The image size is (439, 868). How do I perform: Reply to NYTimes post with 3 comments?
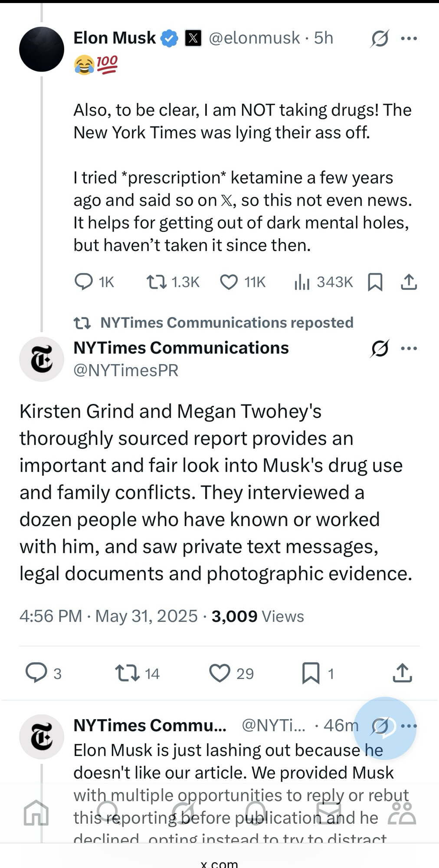pyautogui.click(x=36, y=673)
